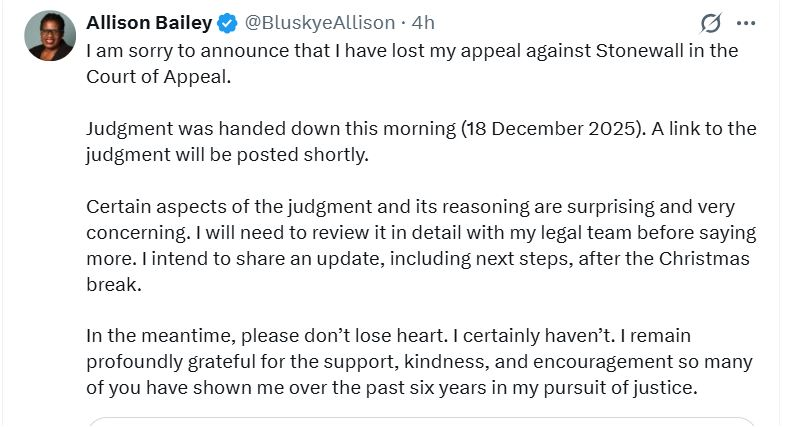
Task: Click the "Court of Appeal." text
Action: [x=158, y=76]
